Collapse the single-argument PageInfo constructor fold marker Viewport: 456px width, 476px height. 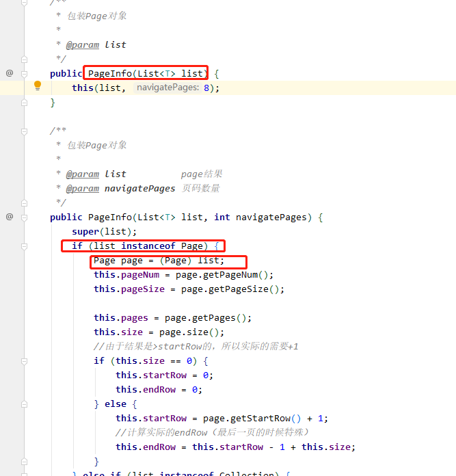point(25,74)
